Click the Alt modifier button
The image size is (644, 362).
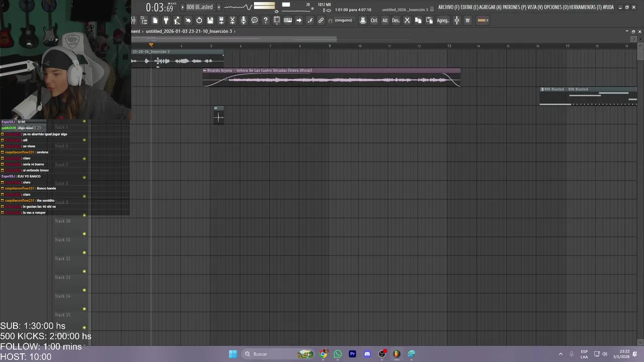point(385,20)
